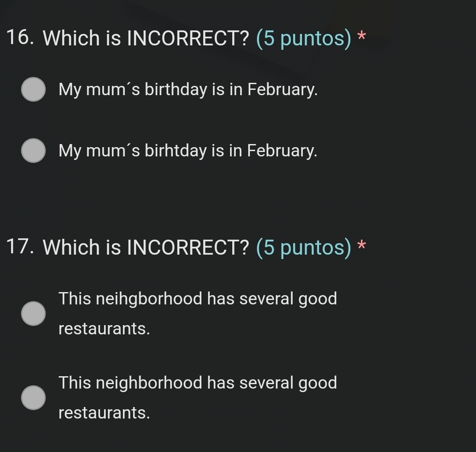Click the number "17." before the question text
476x452 pixels.
[20, 247]
